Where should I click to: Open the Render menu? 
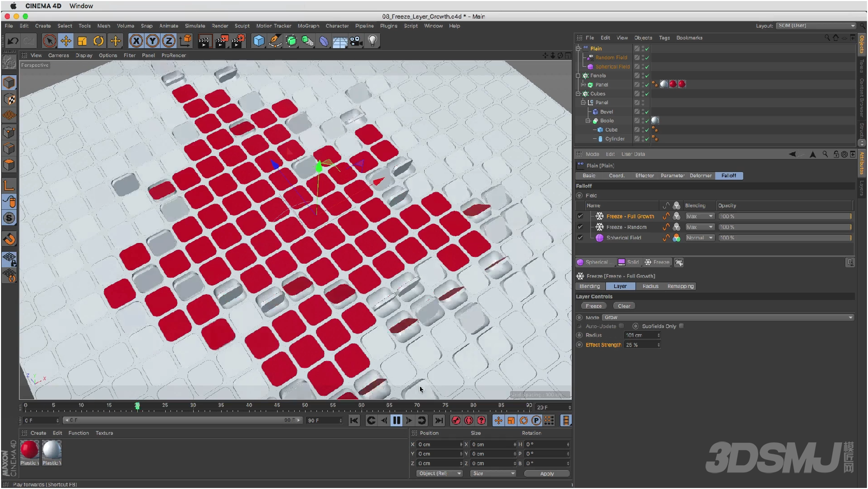pos(220,26)
